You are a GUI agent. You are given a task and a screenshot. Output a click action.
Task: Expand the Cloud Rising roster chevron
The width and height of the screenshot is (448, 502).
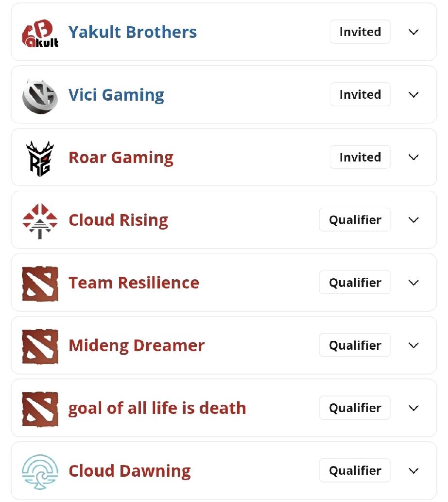coord(414,220)
